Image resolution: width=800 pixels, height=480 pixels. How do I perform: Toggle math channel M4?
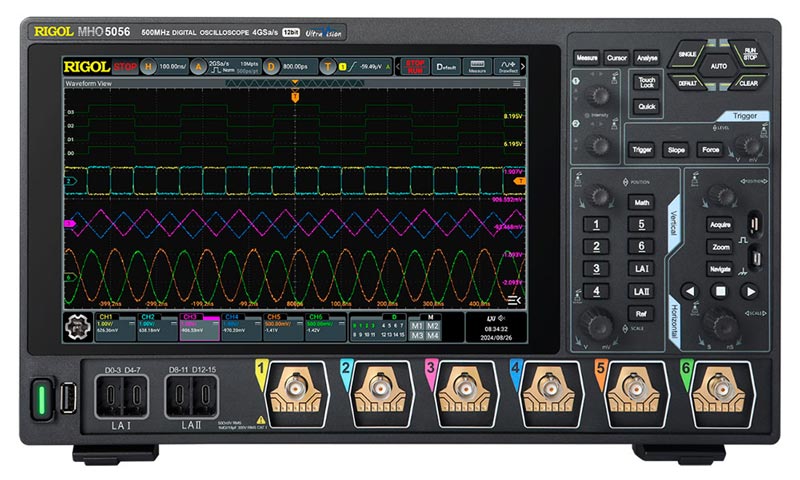(x=433, y=336)
